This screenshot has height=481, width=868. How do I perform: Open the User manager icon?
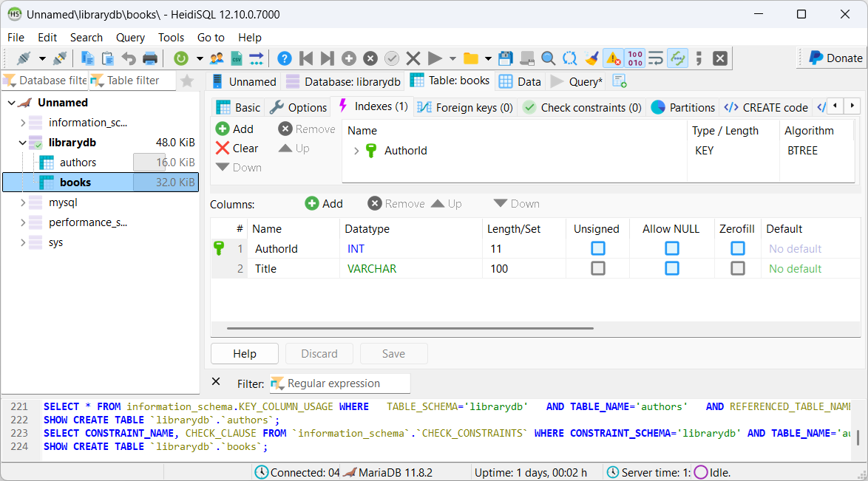pos(217,58)
